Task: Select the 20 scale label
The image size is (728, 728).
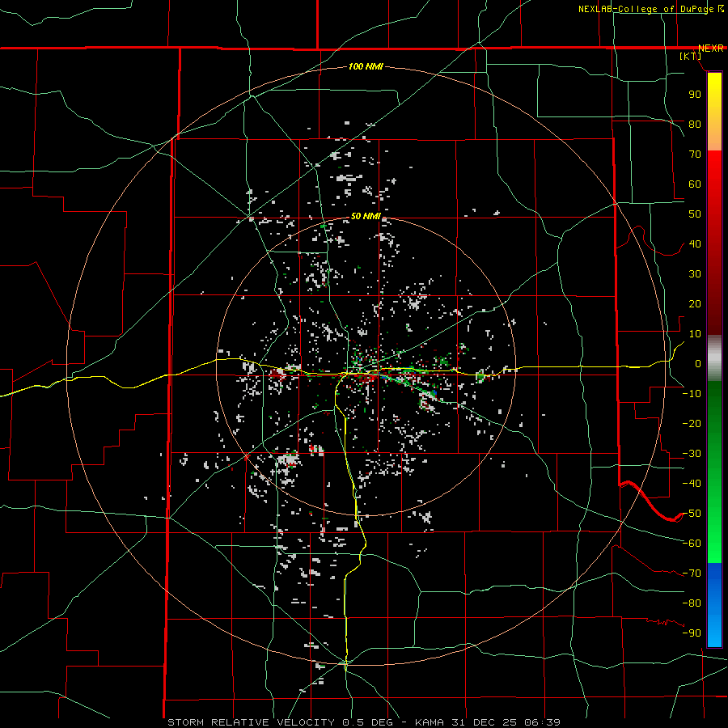Action: coord(695,304)
